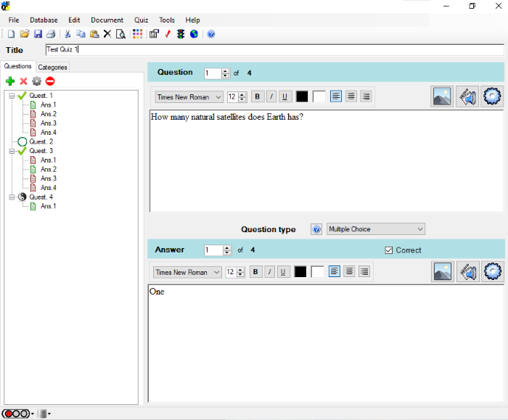Toggle italic in question toolbar
The width and height of the screenshot is (508, 420).
click(x=271, y=96)
